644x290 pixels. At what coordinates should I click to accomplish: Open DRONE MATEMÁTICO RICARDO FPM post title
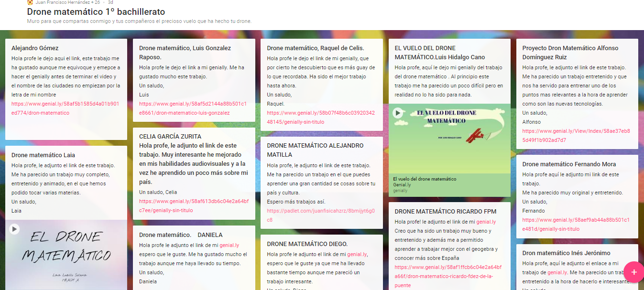coord(446,212)
